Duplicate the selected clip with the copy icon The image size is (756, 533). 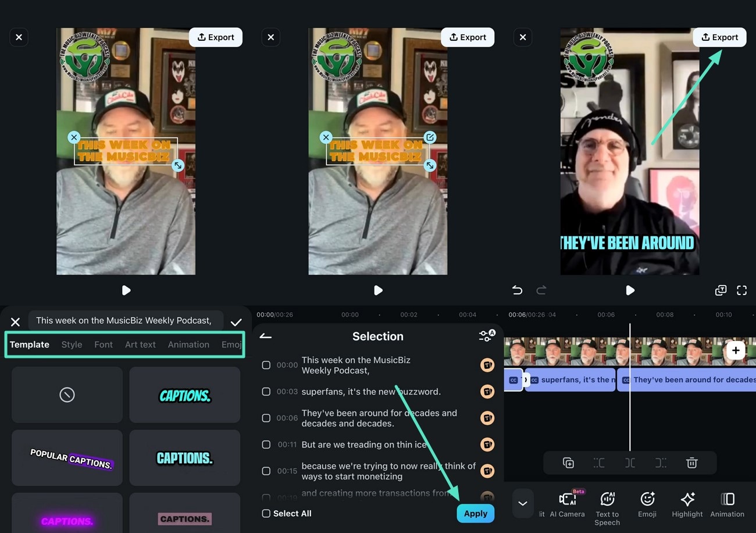pyautogui.click(x=568, y=463)
